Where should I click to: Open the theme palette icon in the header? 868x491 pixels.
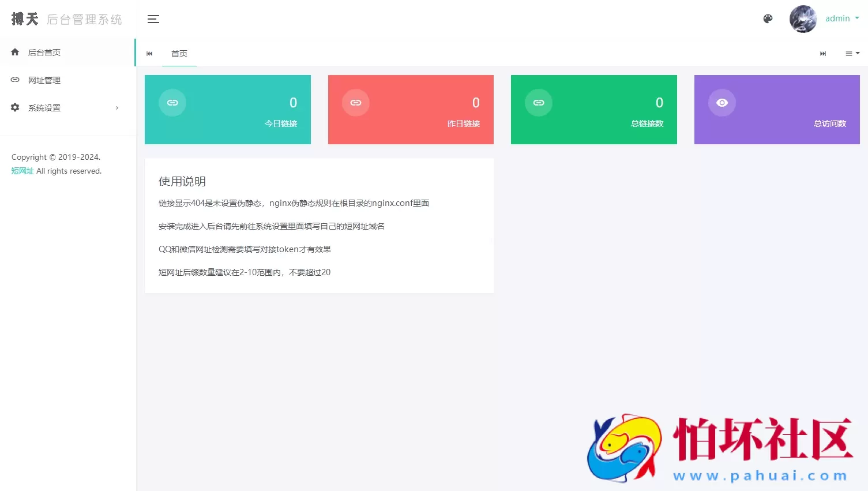tap(768, 18)
